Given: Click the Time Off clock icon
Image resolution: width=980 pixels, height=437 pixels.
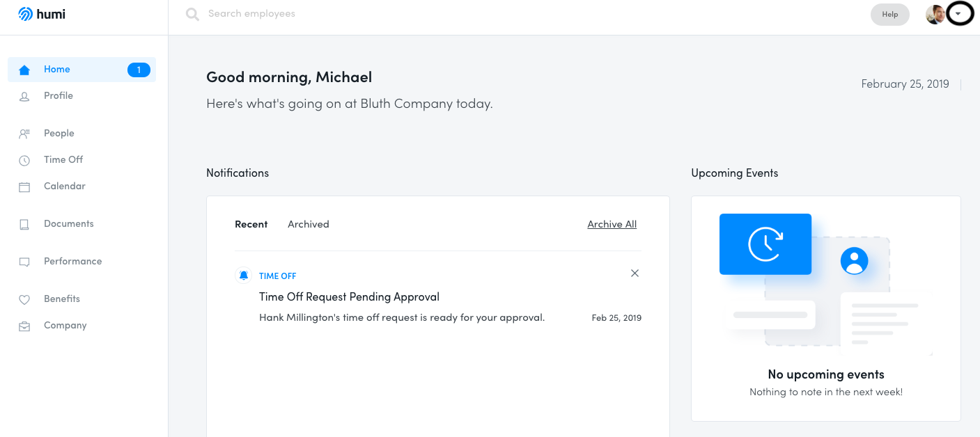Looking at the screenshot, I should (x=24, y=160).
